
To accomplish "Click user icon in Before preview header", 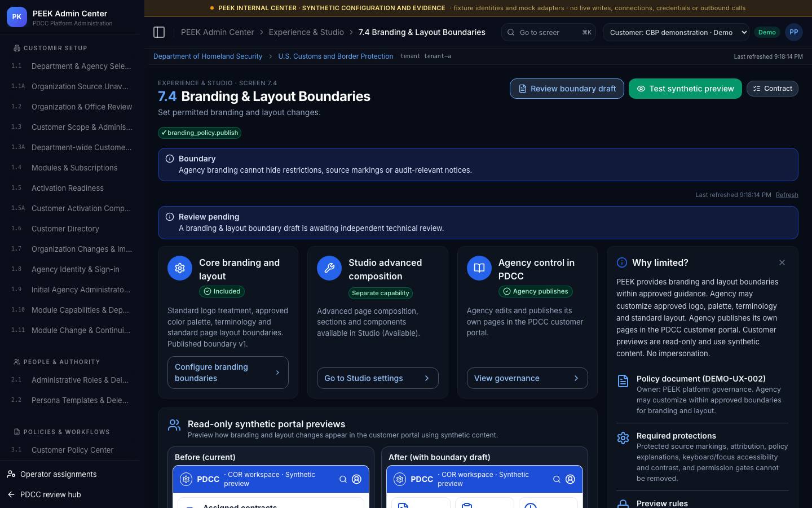I will coord(356,479).
